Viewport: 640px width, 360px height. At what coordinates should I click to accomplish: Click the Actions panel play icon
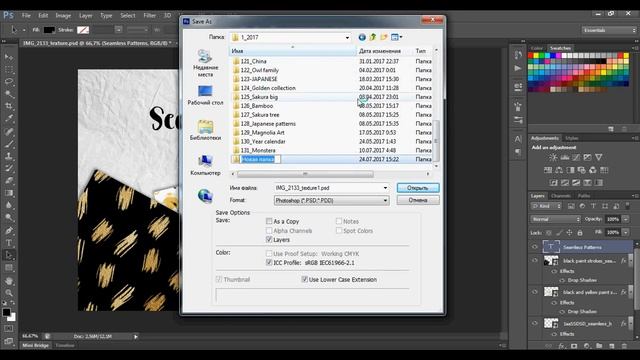518,68
